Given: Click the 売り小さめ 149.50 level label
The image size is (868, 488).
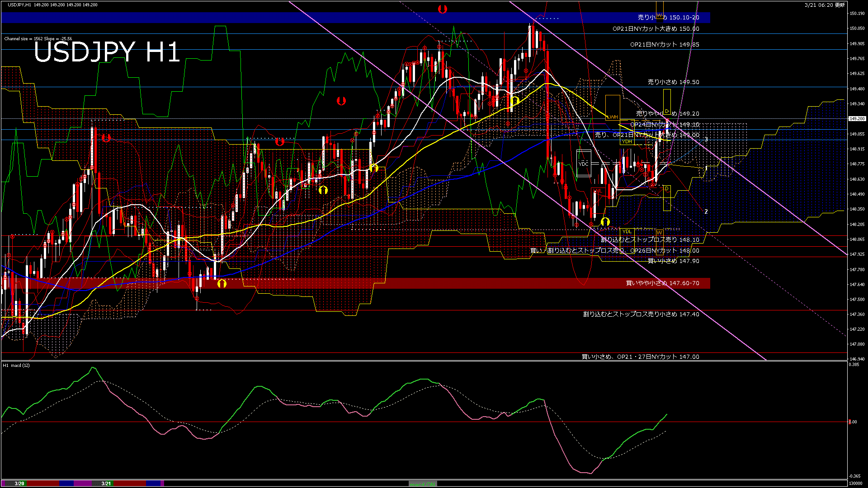Looking at the screenshot, I should coord(673,82).
